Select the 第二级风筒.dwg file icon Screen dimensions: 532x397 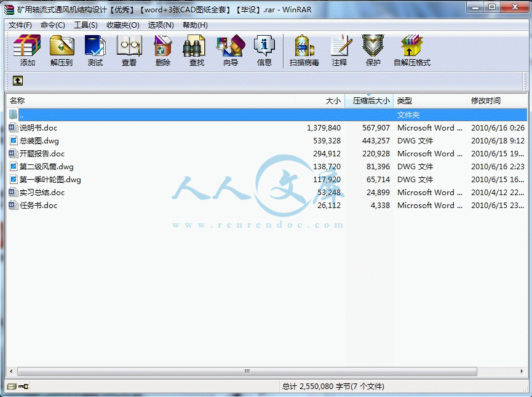[14, 166]
